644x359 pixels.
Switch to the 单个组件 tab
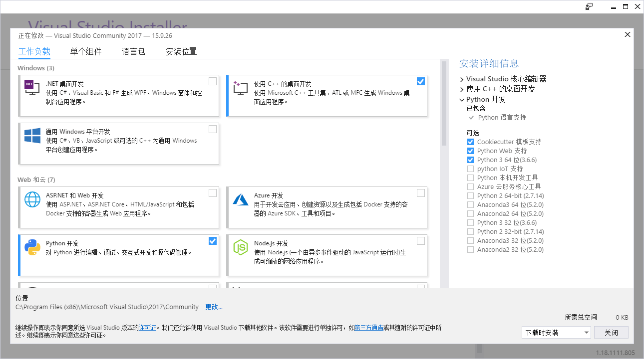coord(86,51)
